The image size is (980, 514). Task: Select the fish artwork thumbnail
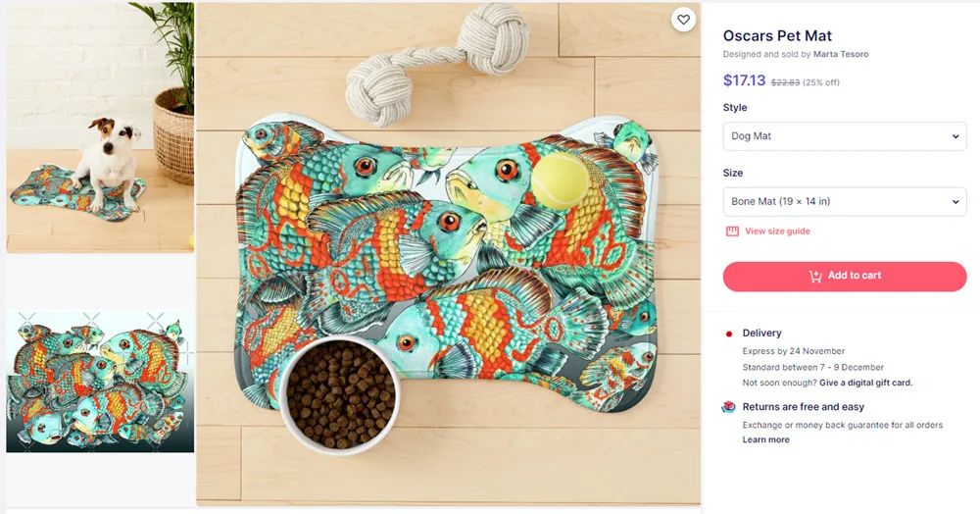click(x=100, y=381)
